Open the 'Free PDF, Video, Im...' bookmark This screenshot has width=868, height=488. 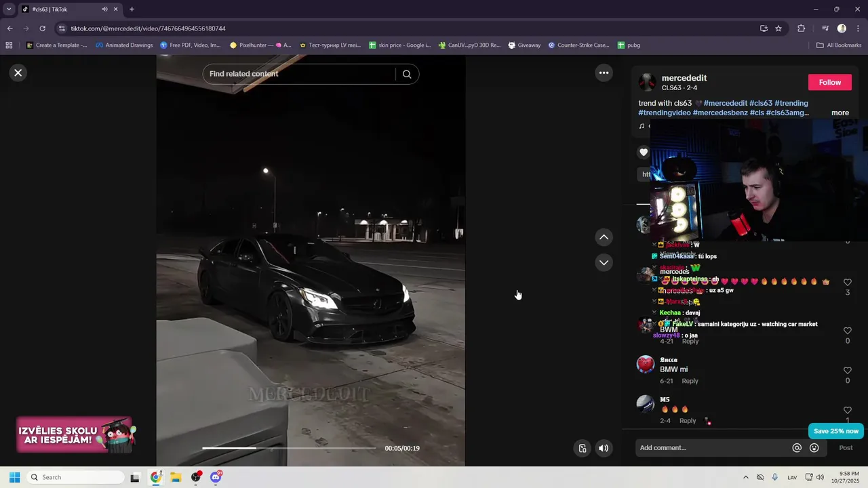191,45
